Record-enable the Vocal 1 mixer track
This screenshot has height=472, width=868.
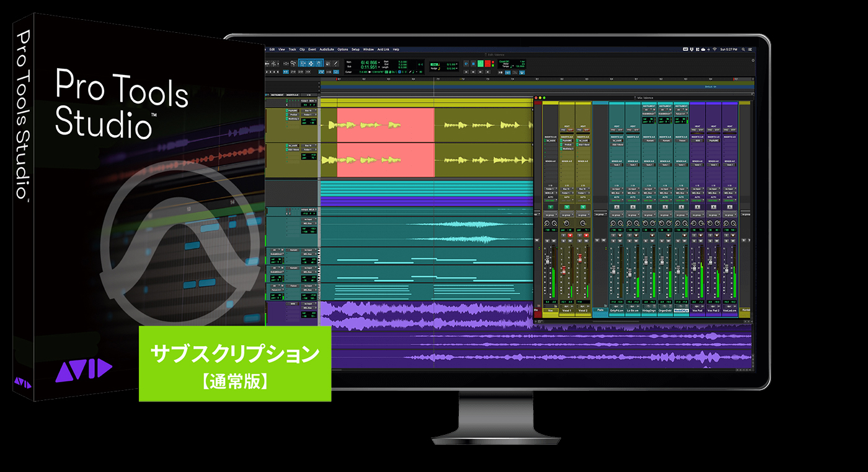coord(570,235)
